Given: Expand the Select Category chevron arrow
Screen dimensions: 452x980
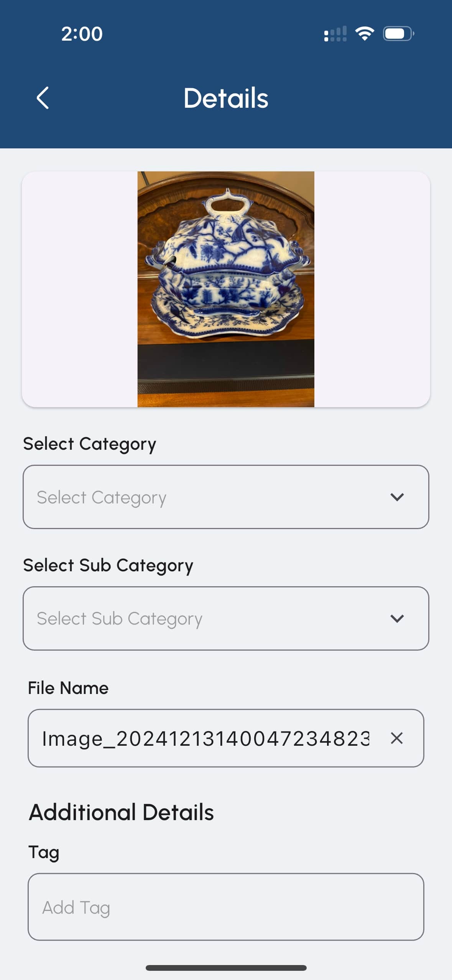Looking at the screenshot, I should 397,497.
